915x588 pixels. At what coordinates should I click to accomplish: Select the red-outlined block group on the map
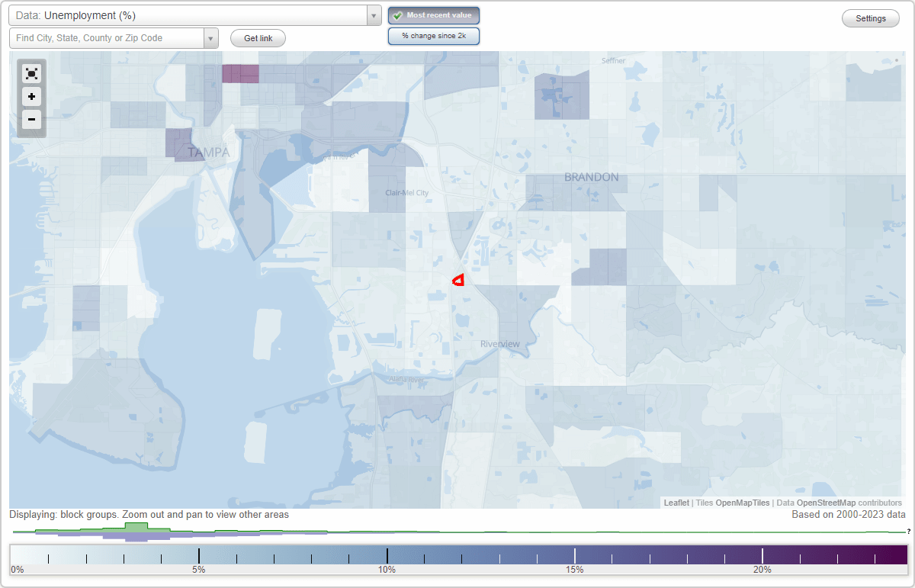[x=457, y=279]
